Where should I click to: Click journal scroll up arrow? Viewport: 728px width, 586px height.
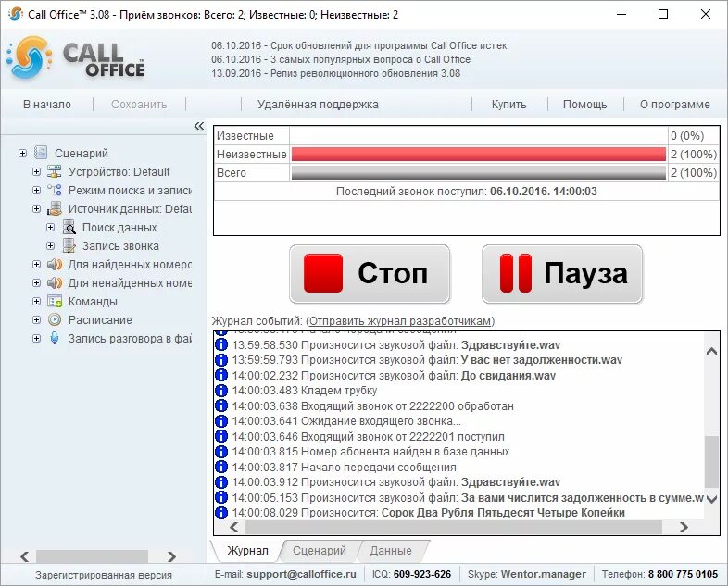click(711, 352)
